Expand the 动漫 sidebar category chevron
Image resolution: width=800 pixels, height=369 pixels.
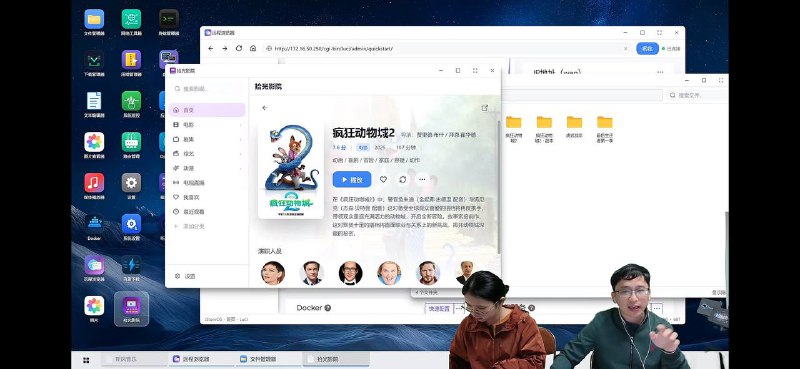[x=240, y=168]
